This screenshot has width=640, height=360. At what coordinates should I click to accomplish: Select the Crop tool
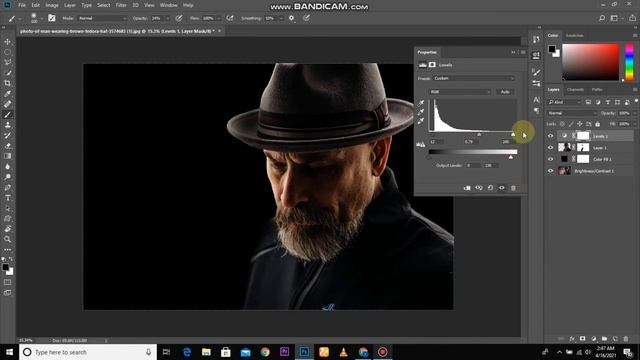7,83
